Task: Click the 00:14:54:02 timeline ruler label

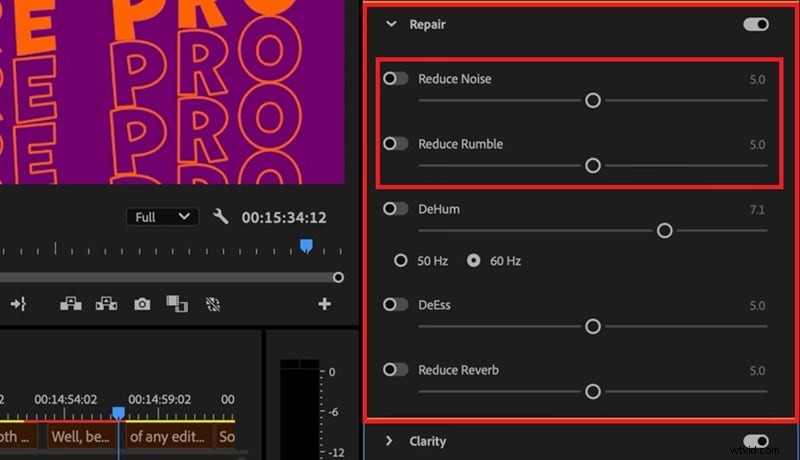Action: tap(65, 399)
